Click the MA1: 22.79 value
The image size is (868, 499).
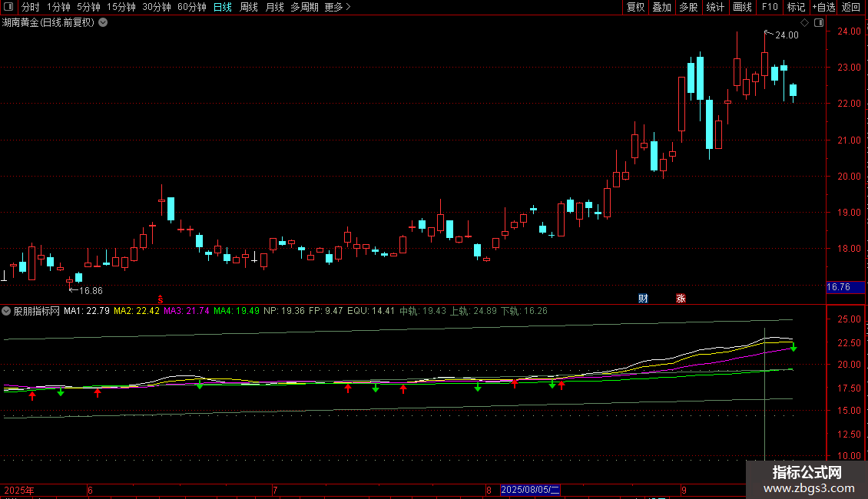(x=87, y=311)
